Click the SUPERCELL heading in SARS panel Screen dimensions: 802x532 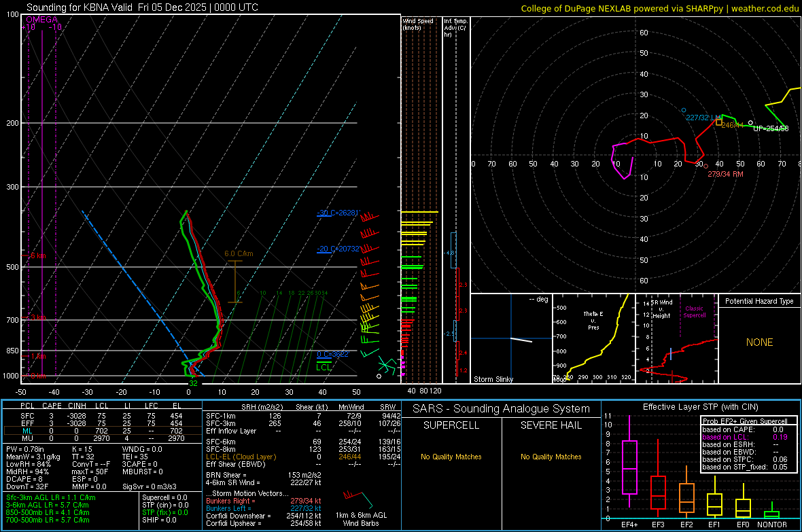(451, 425)
